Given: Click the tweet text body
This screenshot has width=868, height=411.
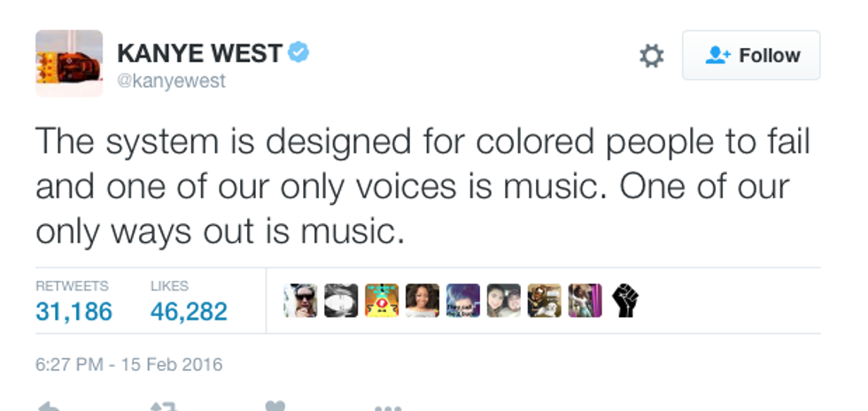Looking at the screenshot, I should (422, 186).
